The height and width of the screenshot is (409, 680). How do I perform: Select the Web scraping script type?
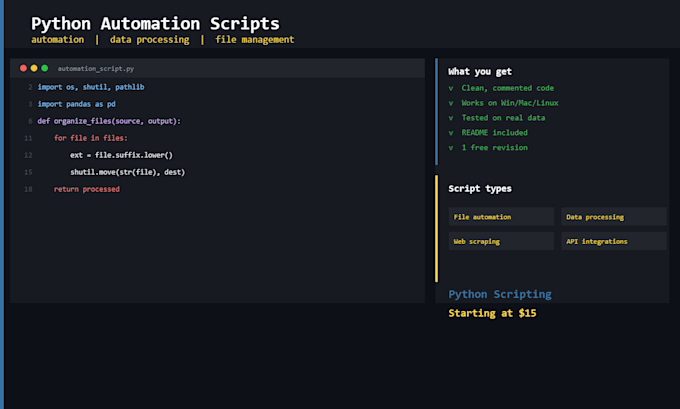(501, 241)
